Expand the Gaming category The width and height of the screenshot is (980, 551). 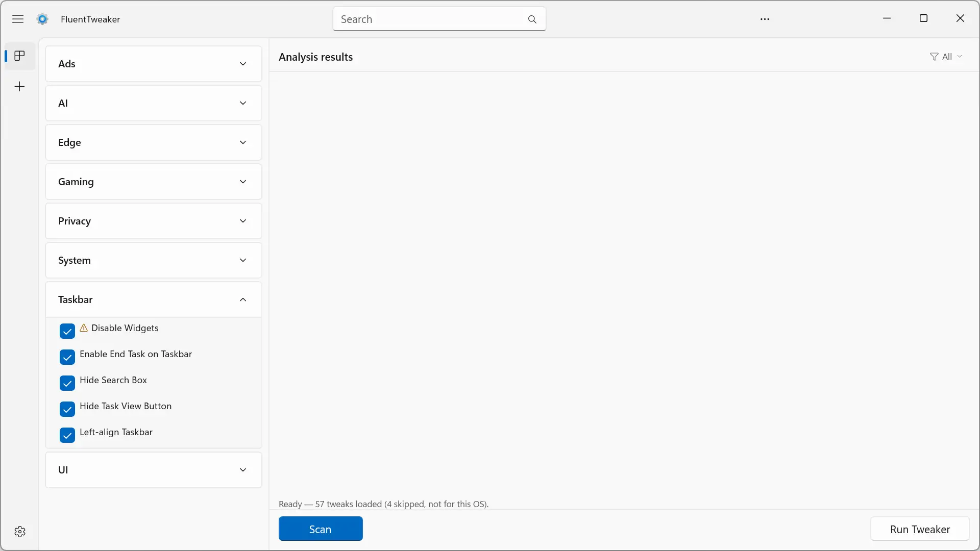point(154,182)
